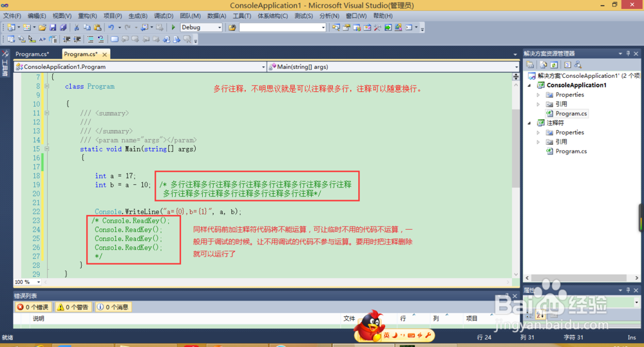This screenshot has width=644, height=347.
Task: New Project icon at toolbar start
Action: coord(11,28)
